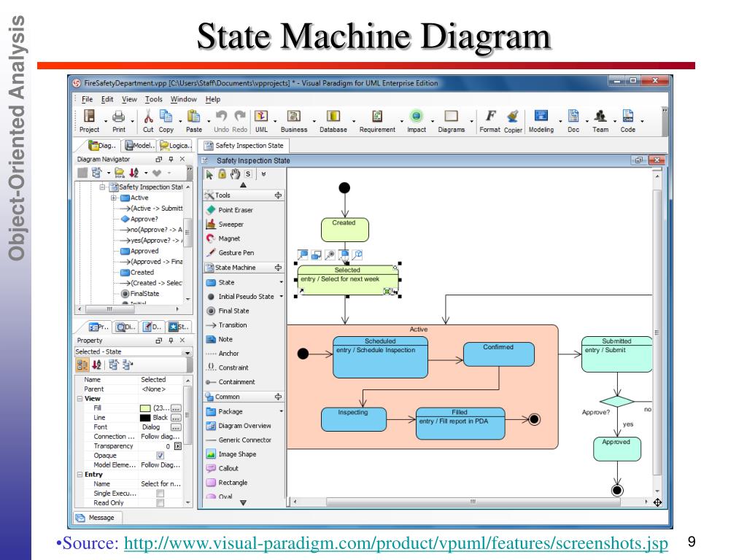The height and width of the screenshot is (560, 747).
Task: Open the Selected - State dropdown
Action: [x=187, y=352]
